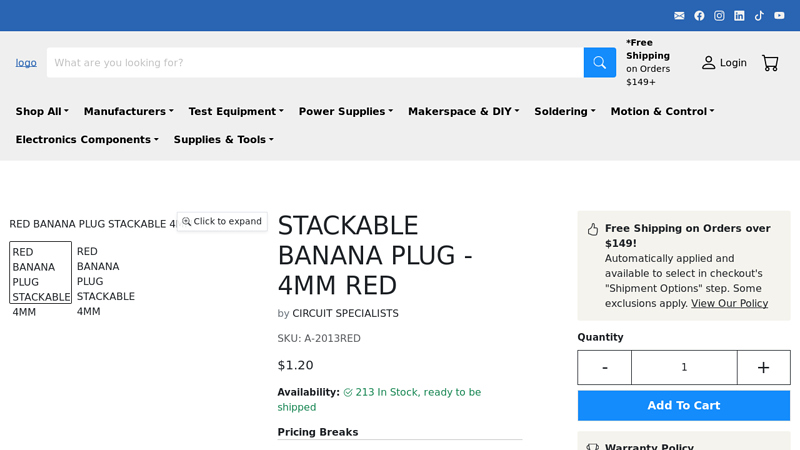This screenshot has height=450, width=800.
Task: Click the search input field
Action: coord(315,63)
